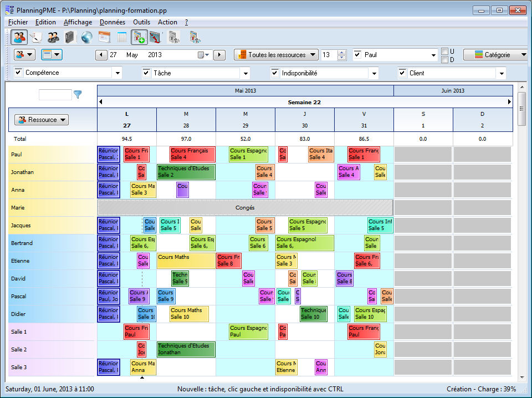Screen dimensions: 532x398
Task: Click the Juin 2013 month header
Action: (x=453, y=90)
